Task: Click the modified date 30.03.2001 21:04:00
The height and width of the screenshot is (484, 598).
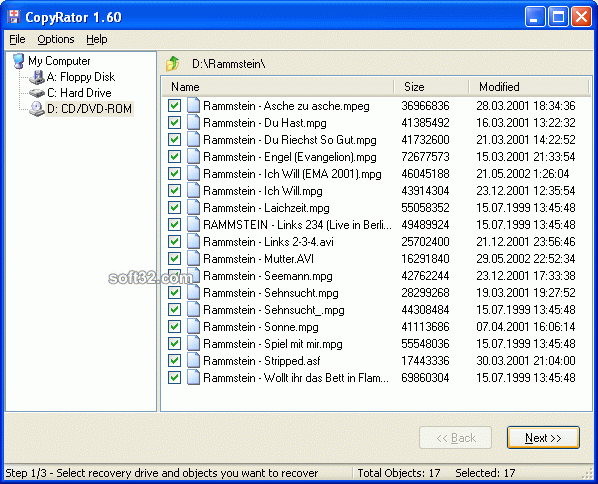Action: (526, 360)
